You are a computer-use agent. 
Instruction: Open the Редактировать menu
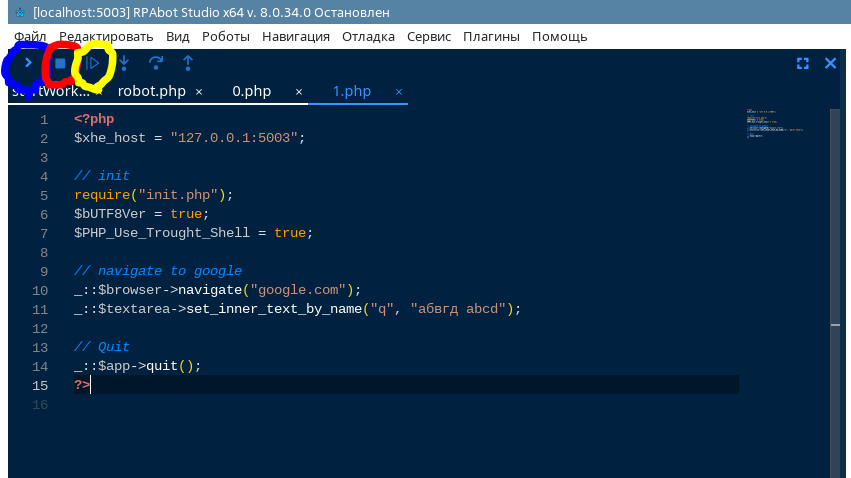tap(106, 36)
